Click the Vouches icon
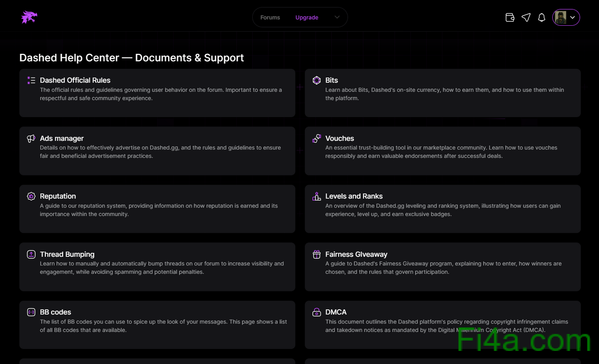Screen dimensions: 599x364 point(317,138)
